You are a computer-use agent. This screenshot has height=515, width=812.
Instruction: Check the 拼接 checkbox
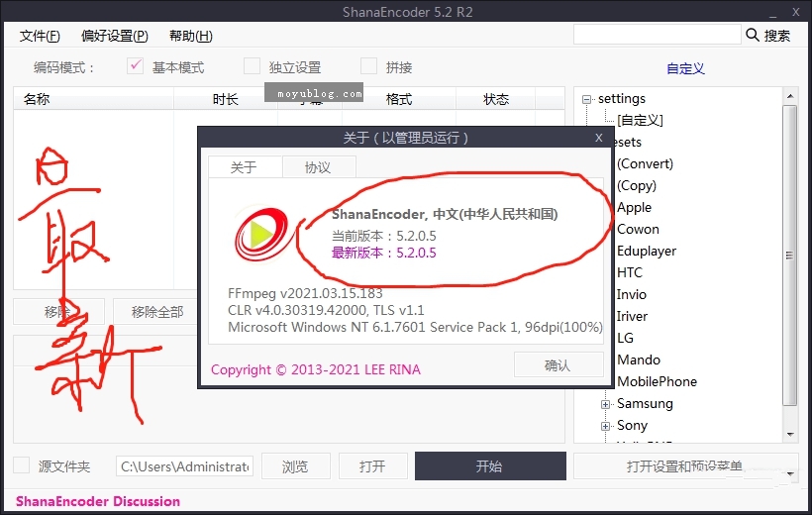(x=368, y=66)
